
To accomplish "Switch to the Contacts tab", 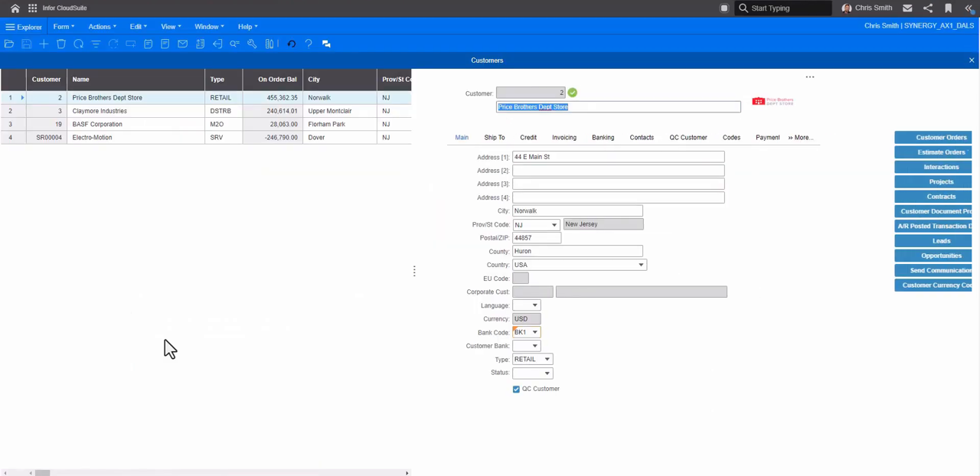I will (x=642, y=138).
